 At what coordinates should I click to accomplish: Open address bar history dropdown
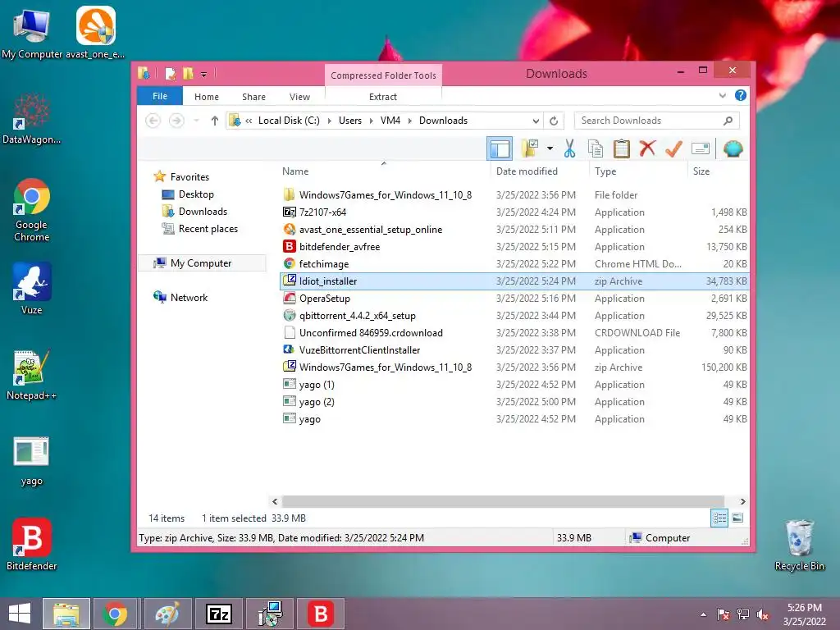(x=535, y=121)
